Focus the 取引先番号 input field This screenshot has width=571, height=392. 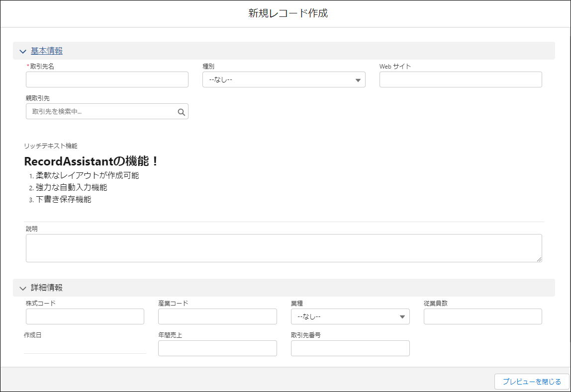(x=350, y=348)
